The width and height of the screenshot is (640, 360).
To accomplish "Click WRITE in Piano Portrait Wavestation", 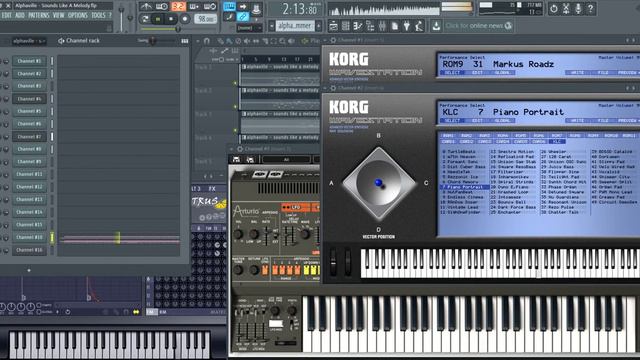I will pyautogui.click(x=577, y=121).
